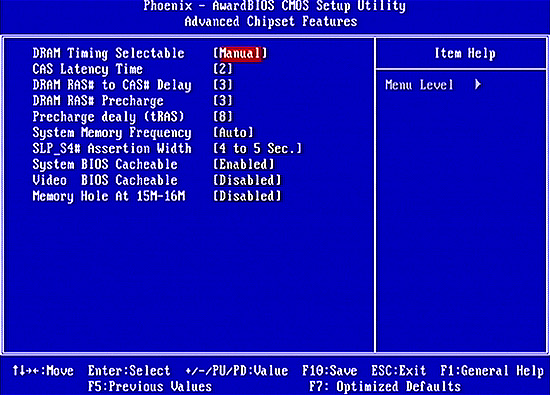Select System Memory Frequency Auto value
Screen dimensions: 550x395
click(x=233, y=133)
